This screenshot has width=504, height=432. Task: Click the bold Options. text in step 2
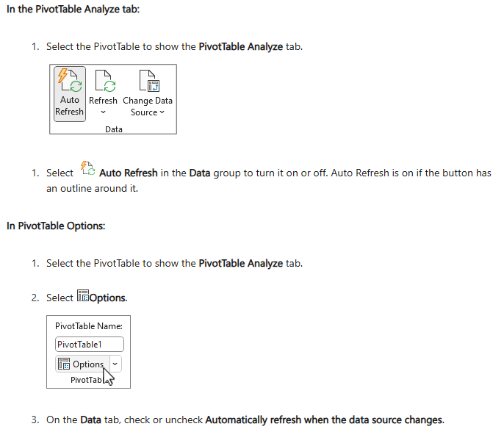coord(108,298)
